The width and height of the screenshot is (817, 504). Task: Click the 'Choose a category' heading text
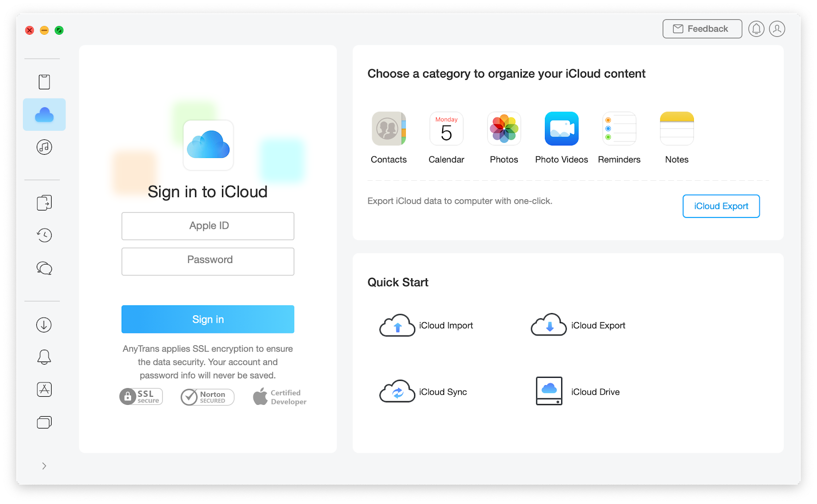(507, 74)
